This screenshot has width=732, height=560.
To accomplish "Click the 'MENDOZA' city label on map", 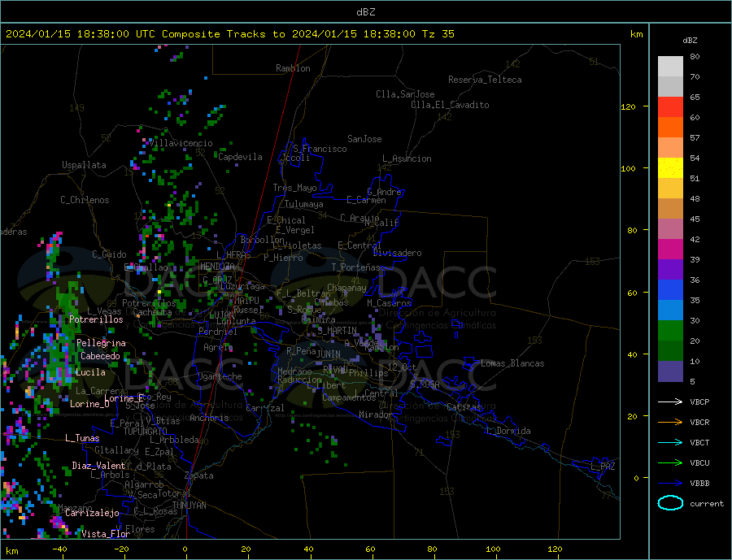I will pos(217,267).
